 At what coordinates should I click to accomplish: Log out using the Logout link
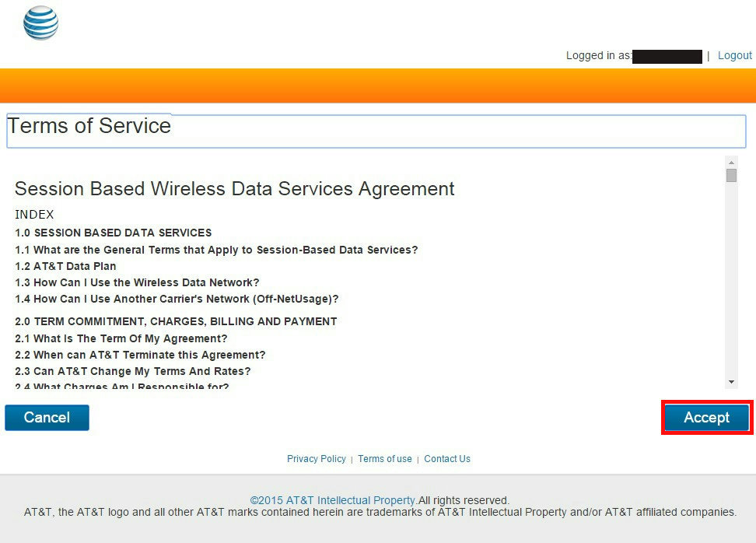(x=734, y=55)
